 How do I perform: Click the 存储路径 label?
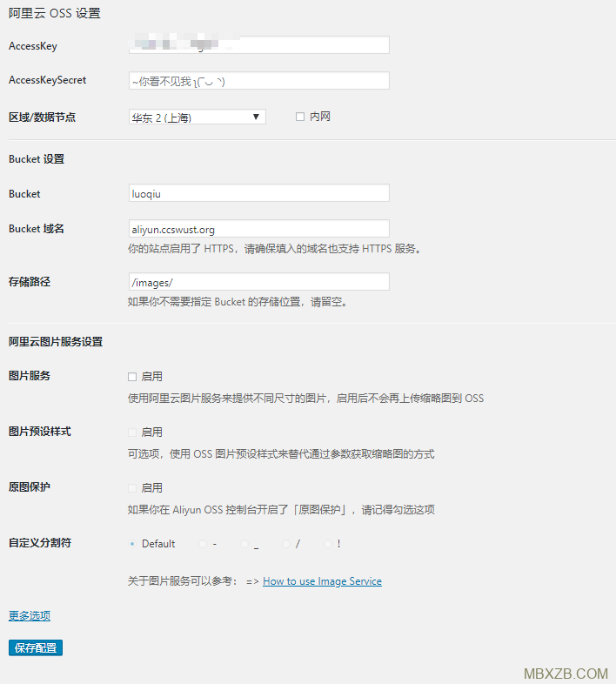pos(30,282)
